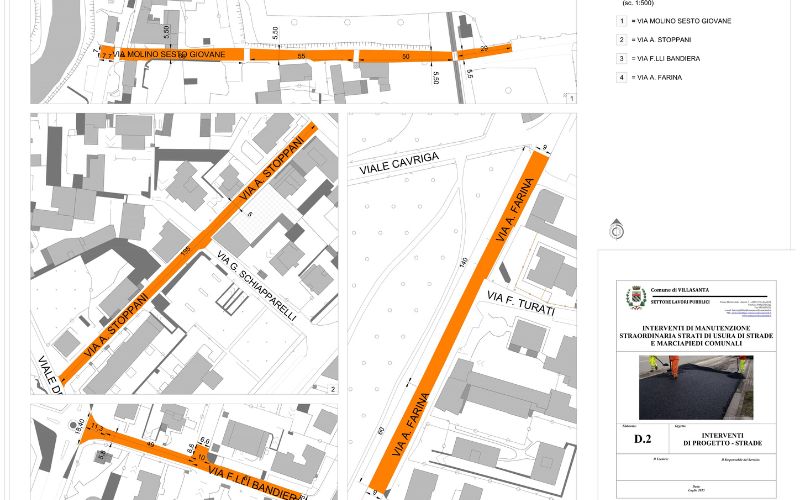Click legend box number 4

[x=622, y=78]
